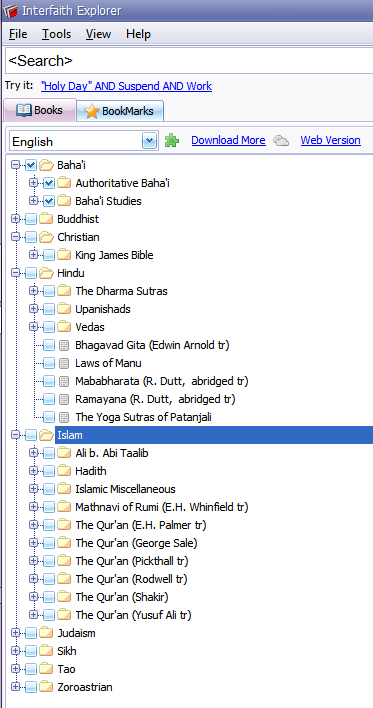
Task: Expand the Tao tree node
Action: (x=16, y=669)
